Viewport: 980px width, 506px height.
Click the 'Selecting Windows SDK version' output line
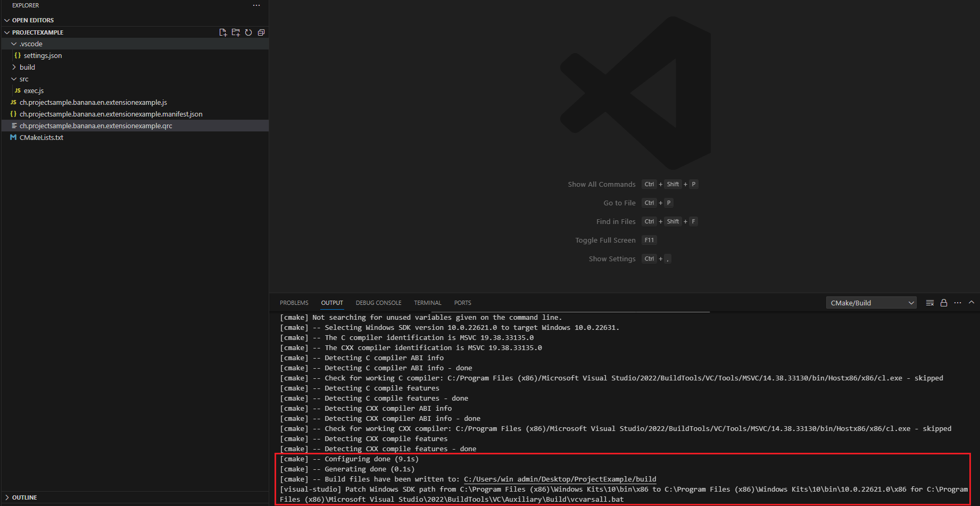click(x=450, y=328)
